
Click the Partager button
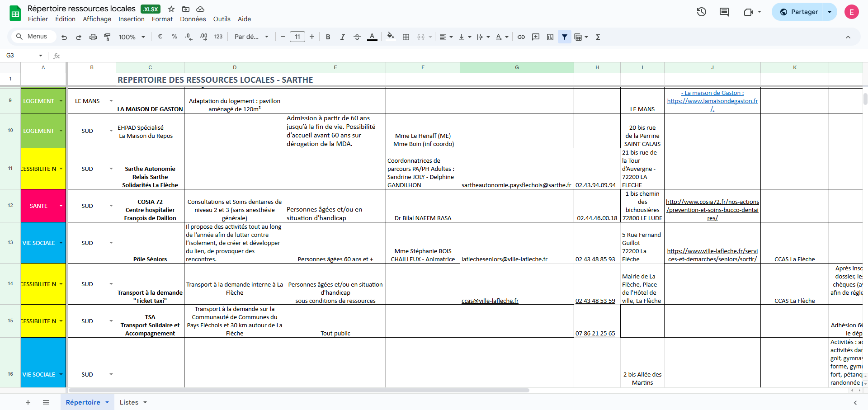799,12
